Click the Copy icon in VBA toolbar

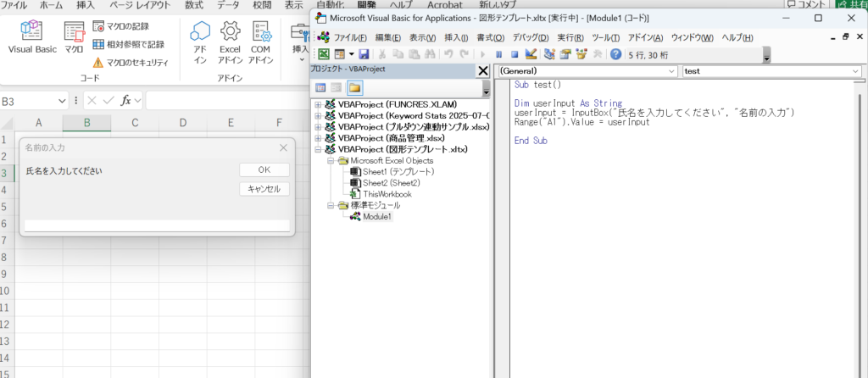point(398,54)
